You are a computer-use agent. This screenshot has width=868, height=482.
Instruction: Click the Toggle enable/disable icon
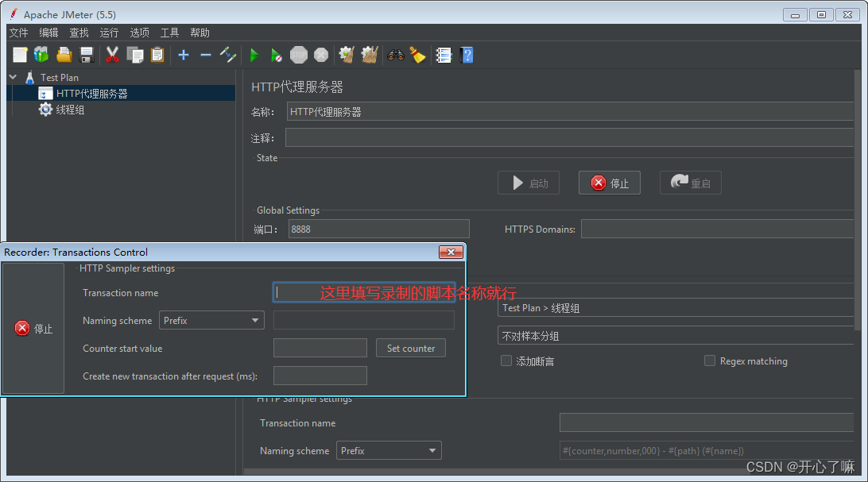pyautogui.click(x=228, y=55)
